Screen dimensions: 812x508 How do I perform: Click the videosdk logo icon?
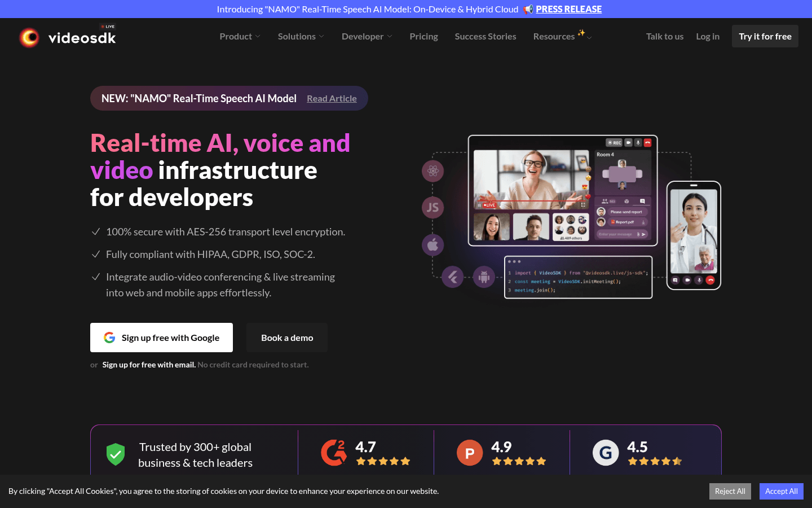(x=29, y=37)
